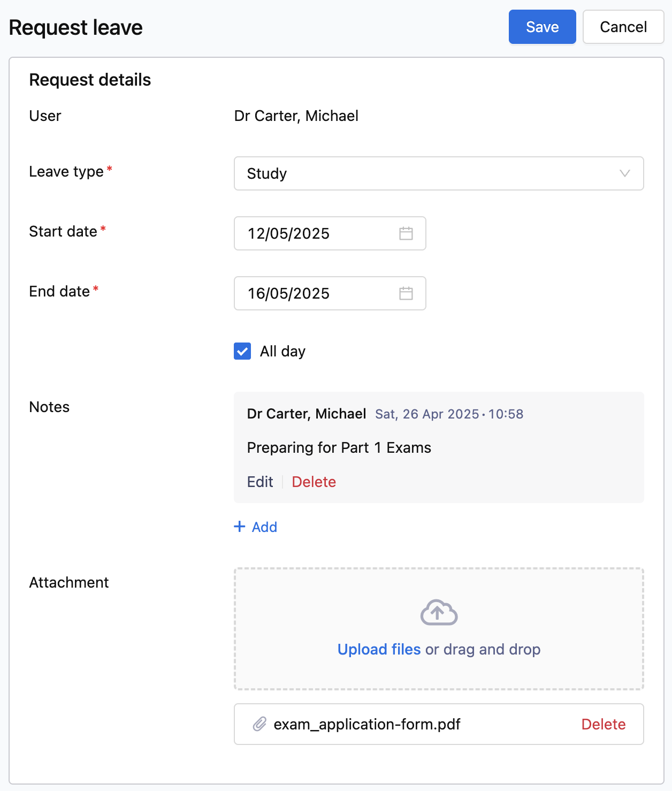
Task: Open the exam_application-form.pdf attachment file
Action: 367,724
